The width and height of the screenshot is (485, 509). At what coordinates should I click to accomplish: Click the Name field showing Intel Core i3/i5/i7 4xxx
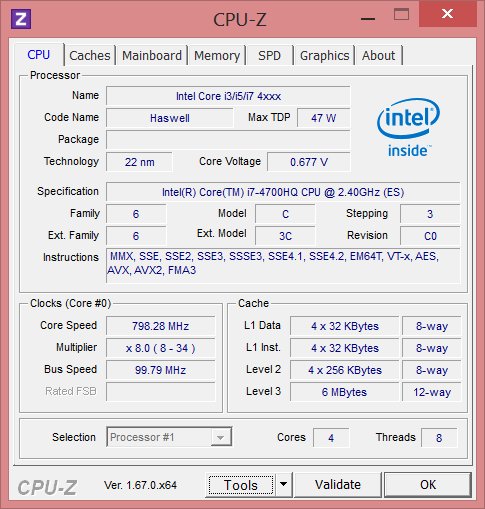click(228, 96)
